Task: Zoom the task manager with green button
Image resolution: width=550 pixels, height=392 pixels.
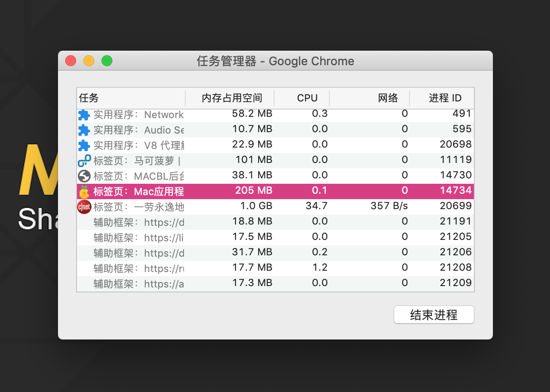Action: pos(107,61)
